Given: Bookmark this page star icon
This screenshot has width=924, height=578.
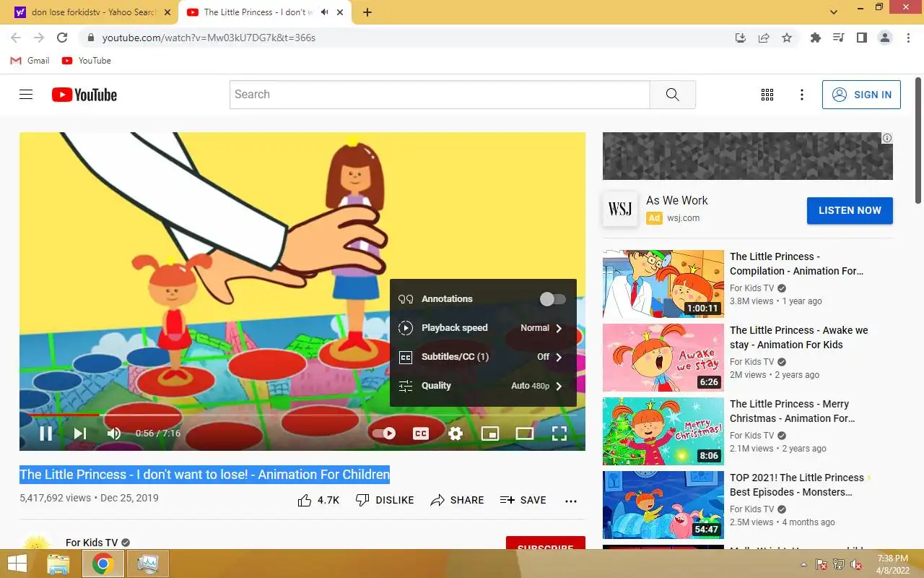Looking at the screenshot, I should click(x=787, y=38).
